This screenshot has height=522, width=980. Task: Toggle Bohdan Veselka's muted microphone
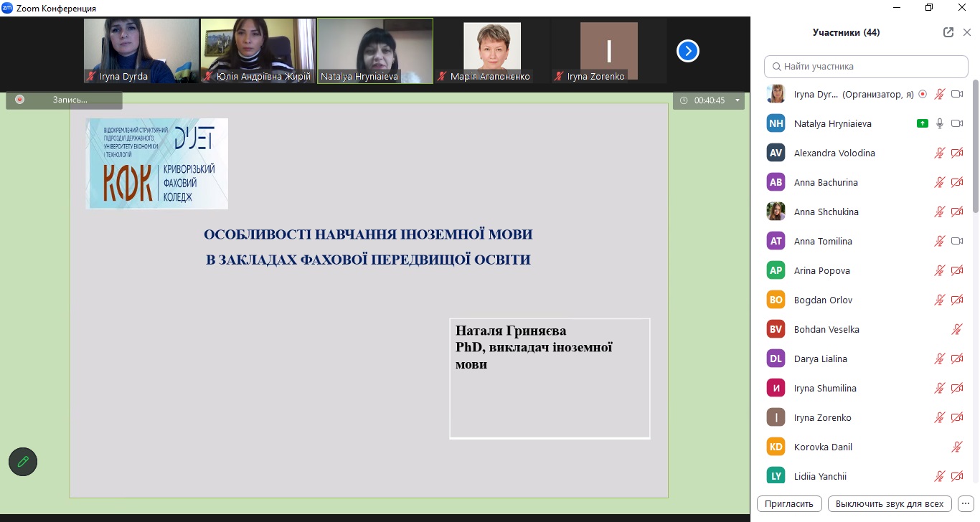click(x=956, y=329)
